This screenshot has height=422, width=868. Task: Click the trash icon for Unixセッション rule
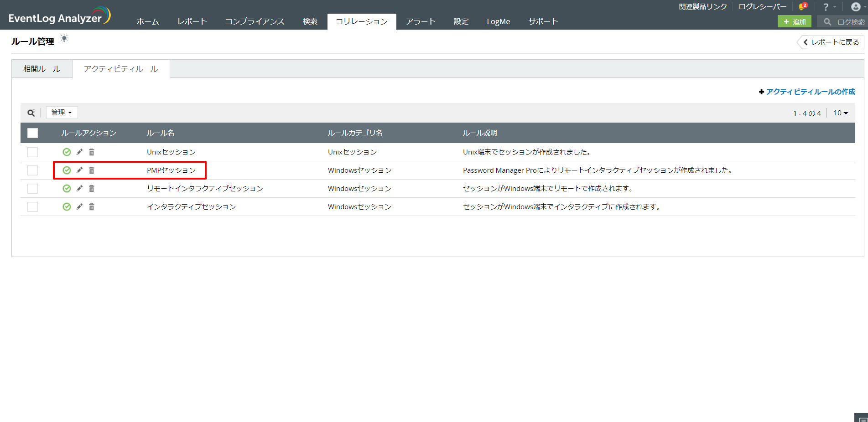[x=92, y=152]
